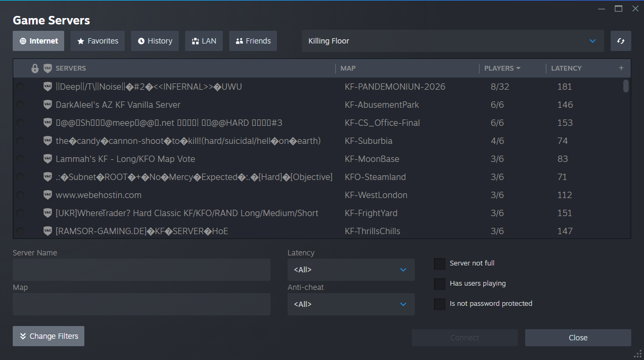Sort by the lock icon column header

(x=35, y=68)
